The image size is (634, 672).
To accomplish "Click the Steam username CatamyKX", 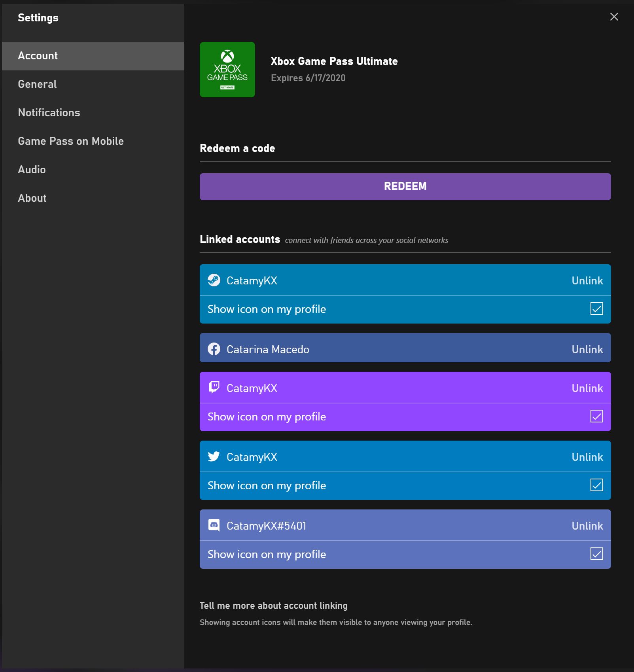I will coord(252,281).
